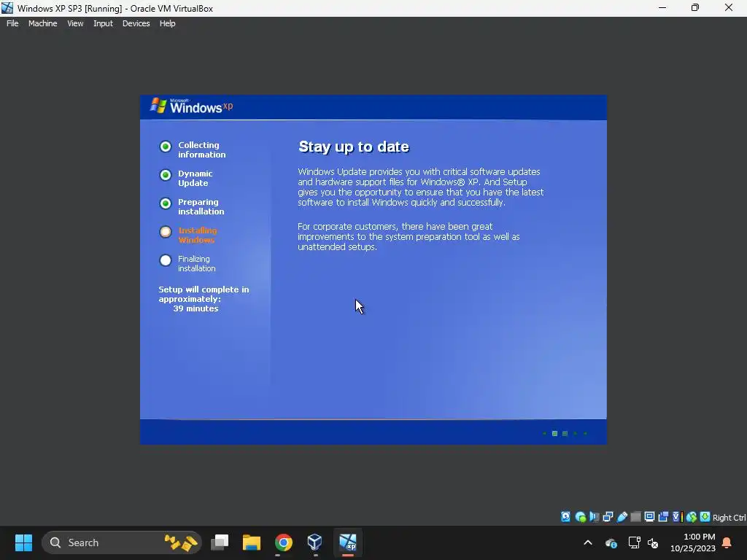Click the OneDrive cloud tray icon

(x=611, y=542)
